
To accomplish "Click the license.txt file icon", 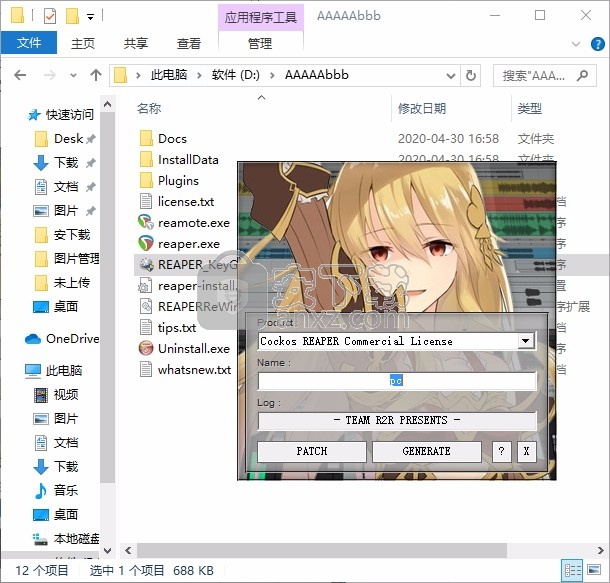I will click(x=146, y=201).
